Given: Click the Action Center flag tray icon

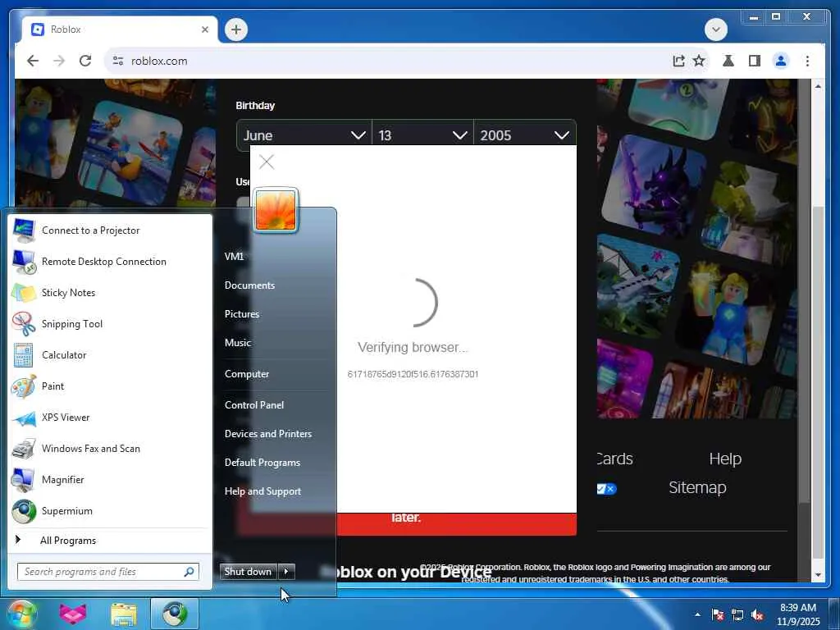Looking at the screenshot, I should (x=718, y=614).
